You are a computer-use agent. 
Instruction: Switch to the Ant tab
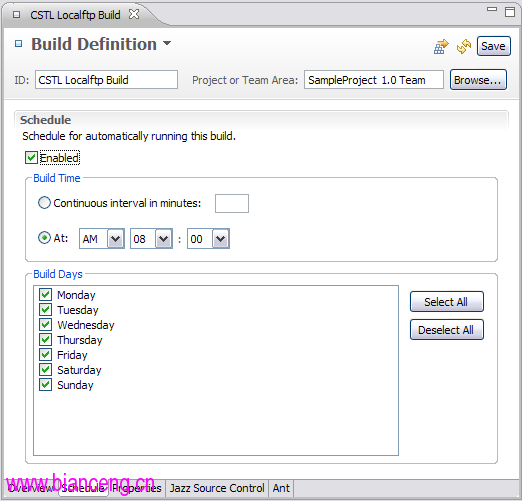(281, 488)
